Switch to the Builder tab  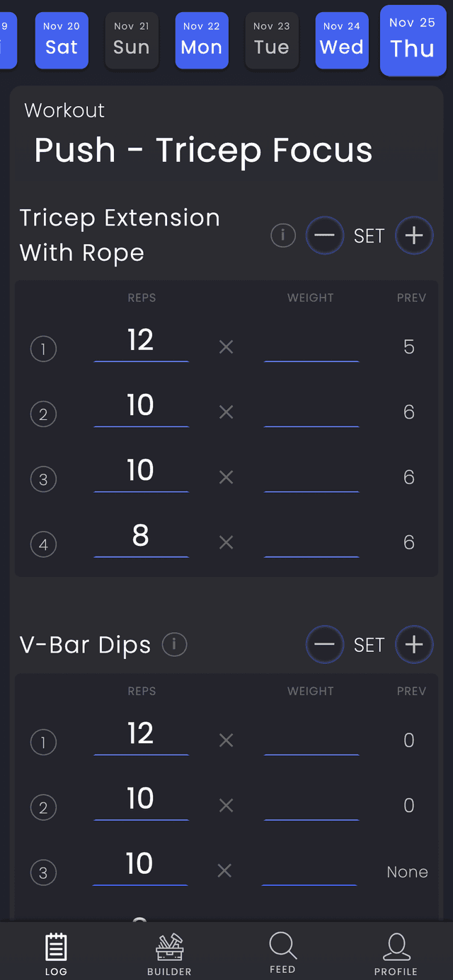click(x=169, y=952)
